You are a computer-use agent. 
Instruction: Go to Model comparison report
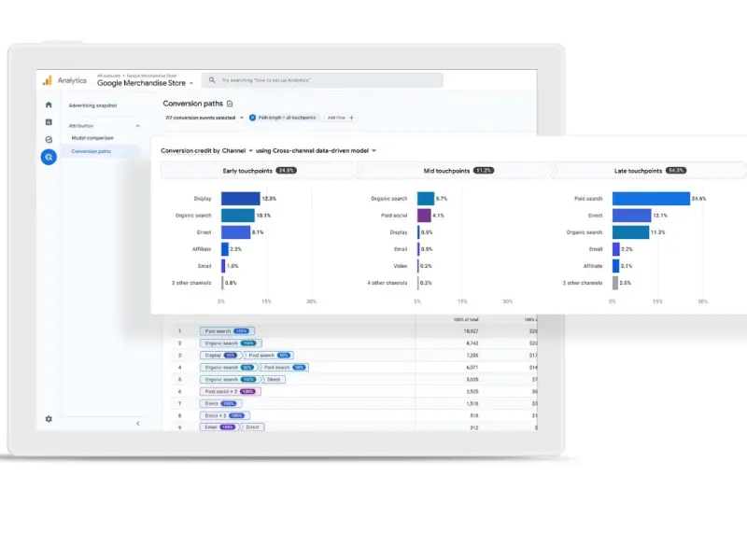point(92,137)
